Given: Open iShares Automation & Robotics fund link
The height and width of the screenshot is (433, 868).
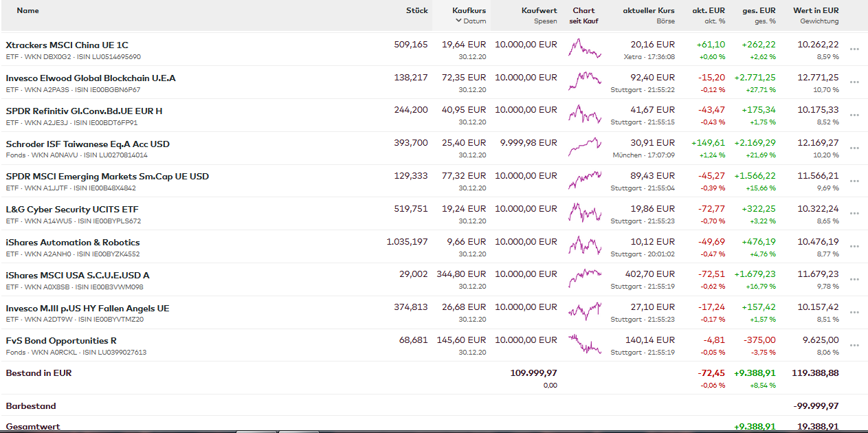Looking at the screenshot, I should pyautogui.click(x=73, y=243).
